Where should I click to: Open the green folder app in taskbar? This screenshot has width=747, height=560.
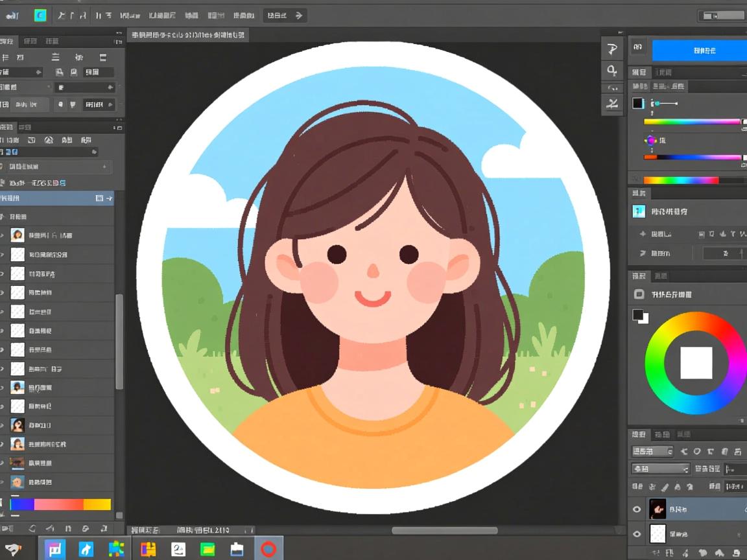tap(207, 550)
